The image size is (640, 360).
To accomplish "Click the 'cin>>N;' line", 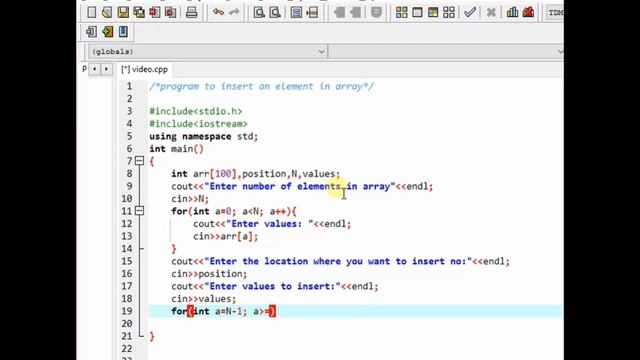I will tap(190, 199).
